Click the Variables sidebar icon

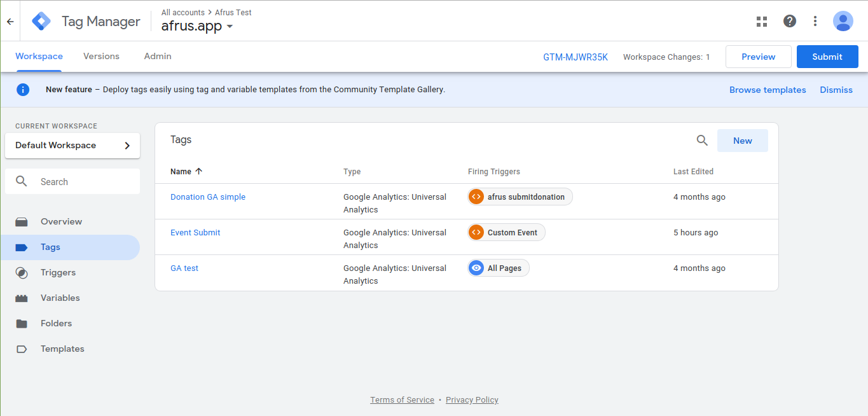(22, 298)
